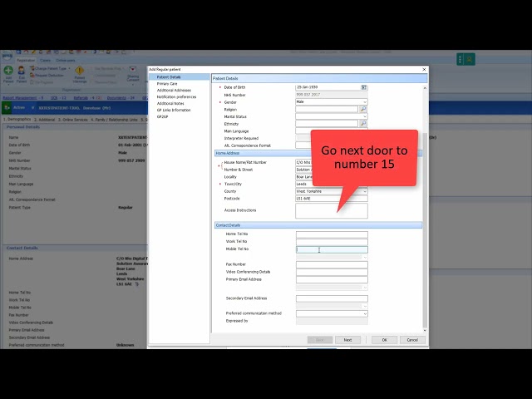The image size is (532, 399).
Task: Select Notification preferences in the dialog sidebar
Action: point(176,96)
